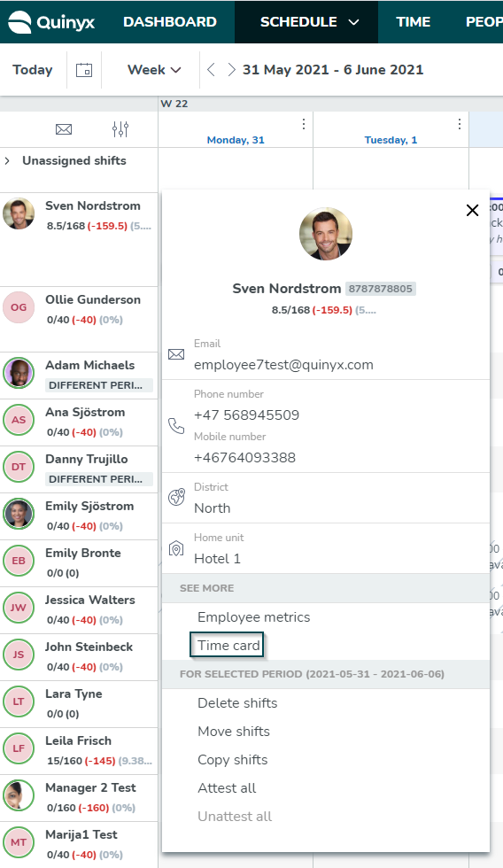The height and width of the screenshot is (868, 503).
Task: Go to next week arrow
Action: [231, 70]
